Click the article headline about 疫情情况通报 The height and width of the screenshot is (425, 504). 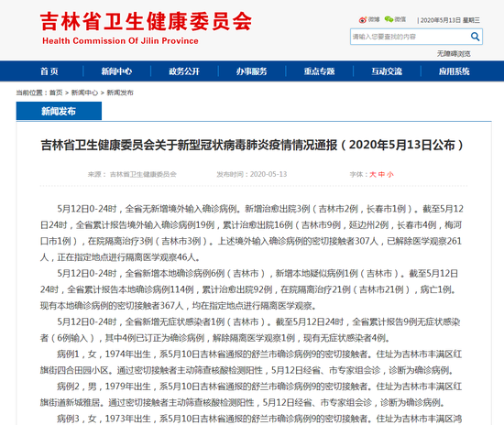coord(252,146)
